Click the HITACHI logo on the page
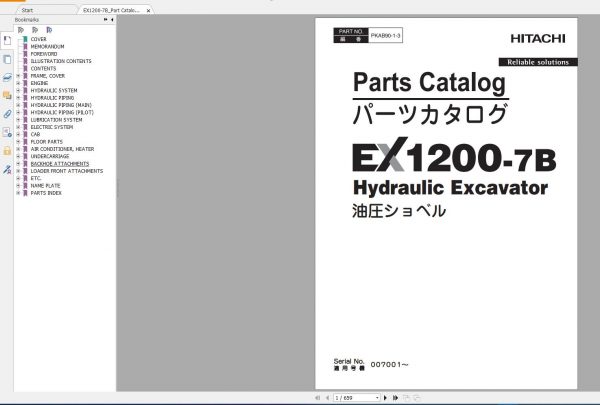 tap(538, 39)
